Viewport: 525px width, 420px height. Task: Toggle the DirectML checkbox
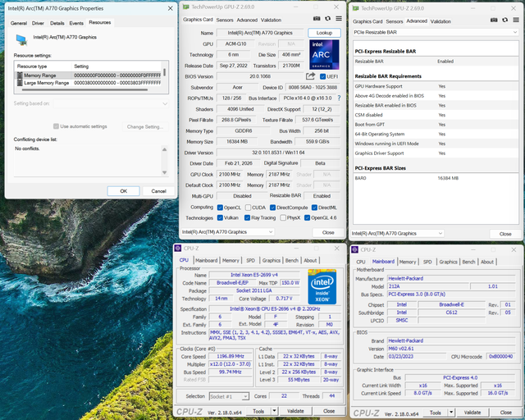coord(314,208)
